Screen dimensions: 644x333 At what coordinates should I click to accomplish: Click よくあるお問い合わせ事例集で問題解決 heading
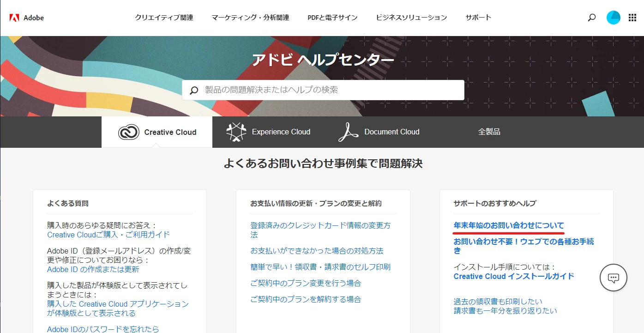[x=323, y=163]
